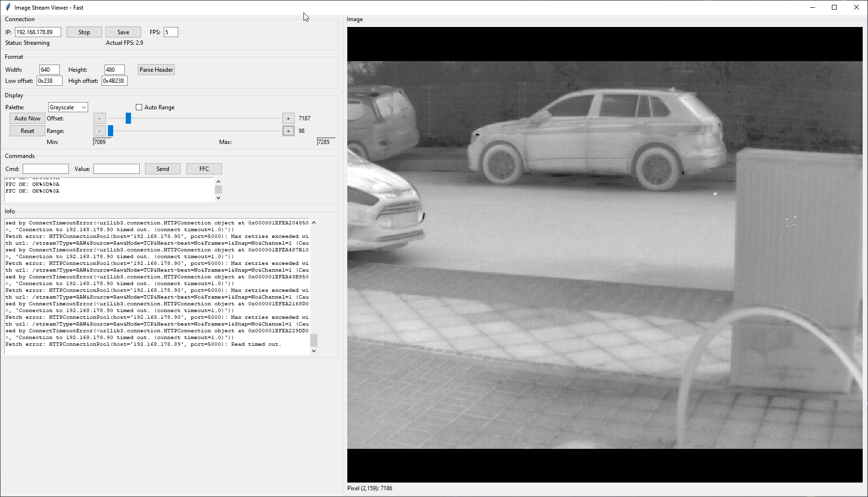Increase the Offset with plus button
Viewport: 868px width, 497px height.
pos(289,118)
